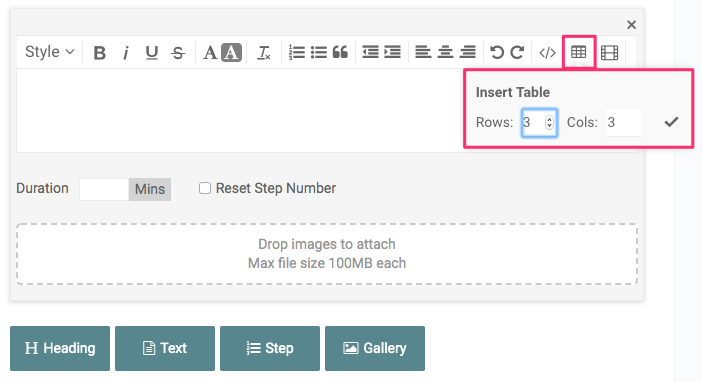Insert a numbered list
The width and height of the screenshot is (702, 382).
(x=296, y=52)
